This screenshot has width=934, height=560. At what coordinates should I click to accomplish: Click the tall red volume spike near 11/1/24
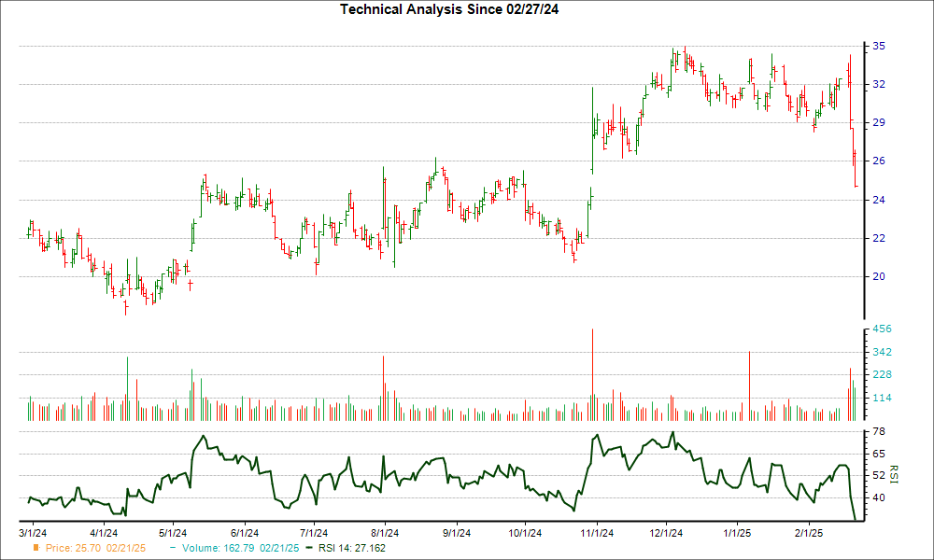pyautogui.click(x=592, y=373)
